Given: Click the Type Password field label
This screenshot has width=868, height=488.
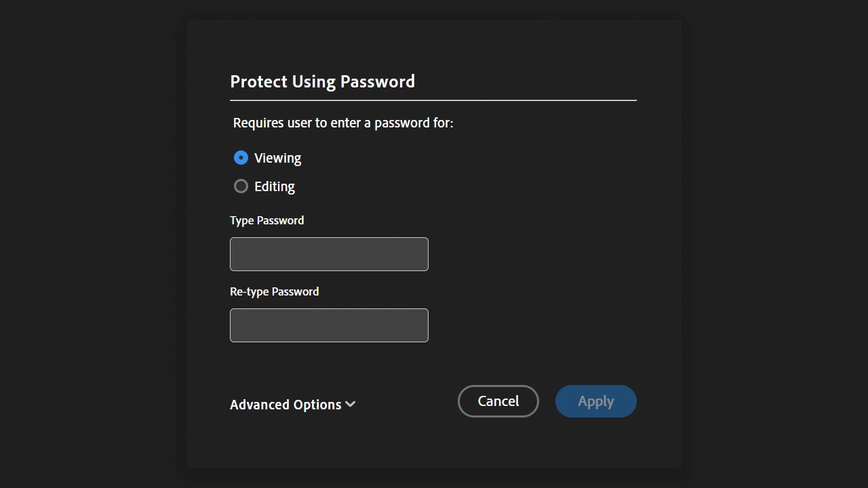Looking at the screenshot, I should pyautogui.click(x=267, y=220).
